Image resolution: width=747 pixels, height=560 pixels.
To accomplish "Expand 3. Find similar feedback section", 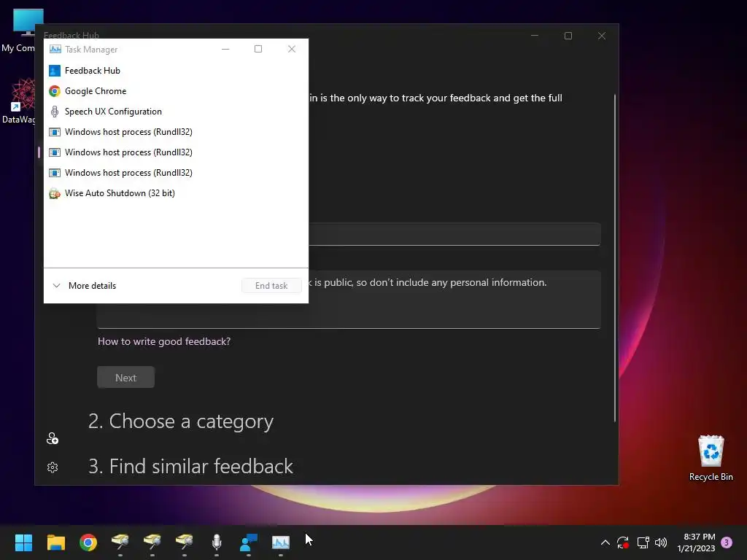I will click(190, 466).
